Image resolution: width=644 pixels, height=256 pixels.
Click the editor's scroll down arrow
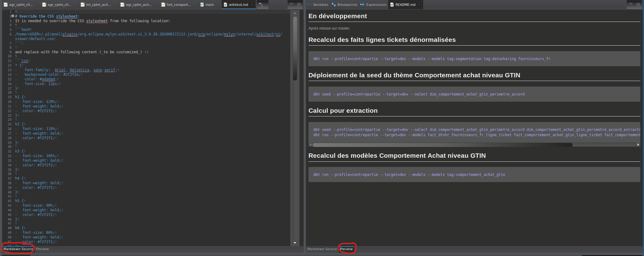click(x=295, y=243)
